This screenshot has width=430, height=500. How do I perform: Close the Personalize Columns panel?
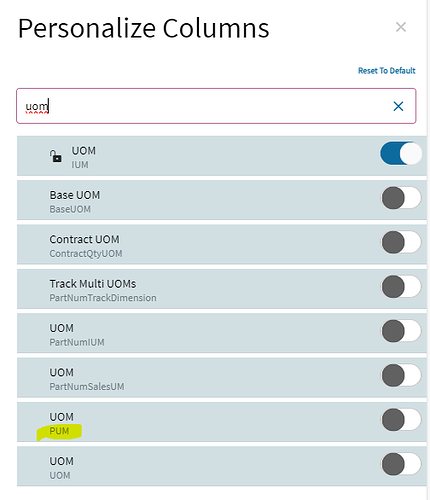401,27
